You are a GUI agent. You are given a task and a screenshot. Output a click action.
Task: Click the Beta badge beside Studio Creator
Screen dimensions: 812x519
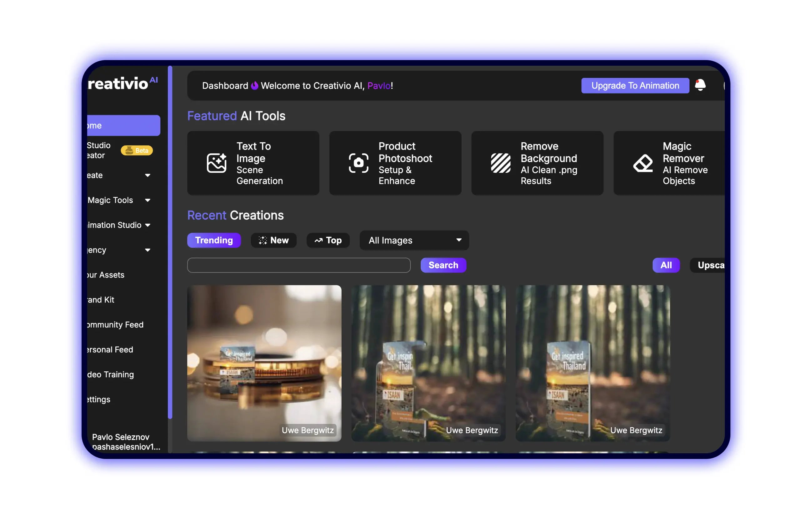[137, 150]
